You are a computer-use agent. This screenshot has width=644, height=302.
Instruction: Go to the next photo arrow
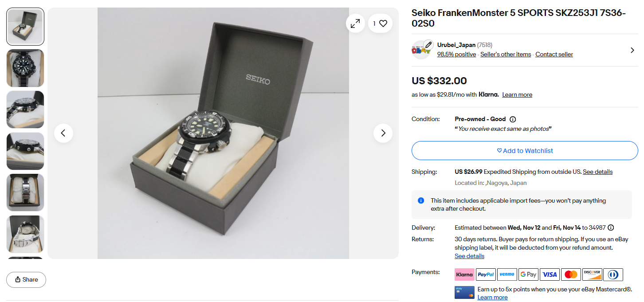pos(383,133)
